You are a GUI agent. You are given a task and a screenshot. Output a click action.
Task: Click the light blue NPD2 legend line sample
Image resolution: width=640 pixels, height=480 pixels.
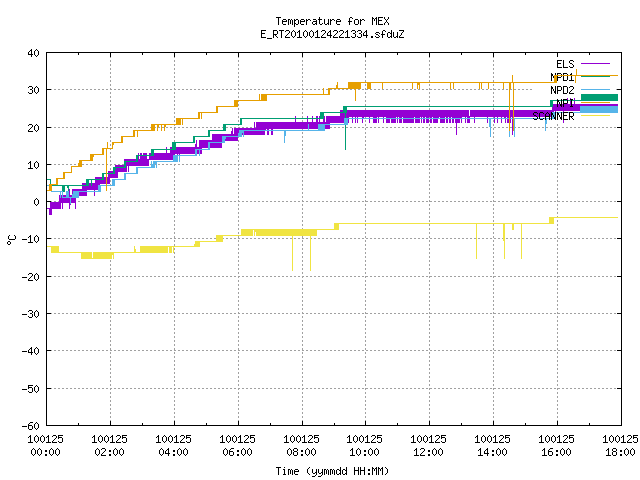pyautogui.click(x=595, y=89)
